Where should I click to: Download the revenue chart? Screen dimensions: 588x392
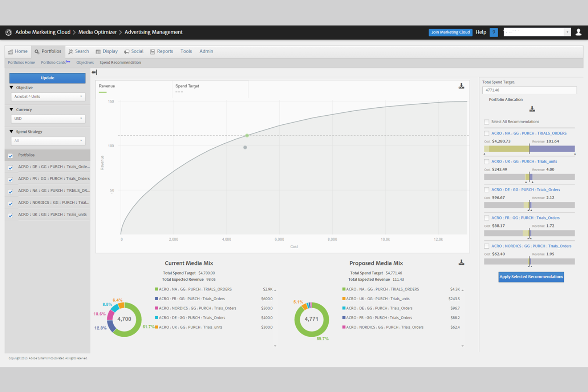(461, 86)
